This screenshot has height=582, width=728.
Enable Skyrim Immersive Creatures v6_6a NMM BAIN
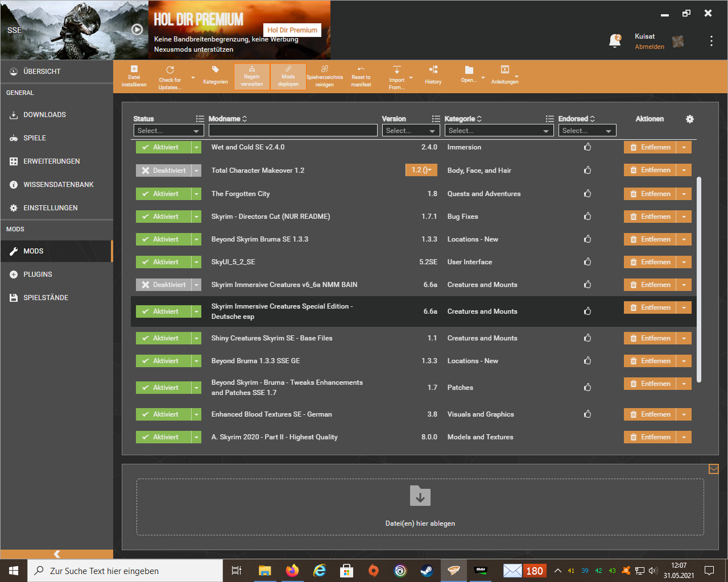(x=163, y=285)
